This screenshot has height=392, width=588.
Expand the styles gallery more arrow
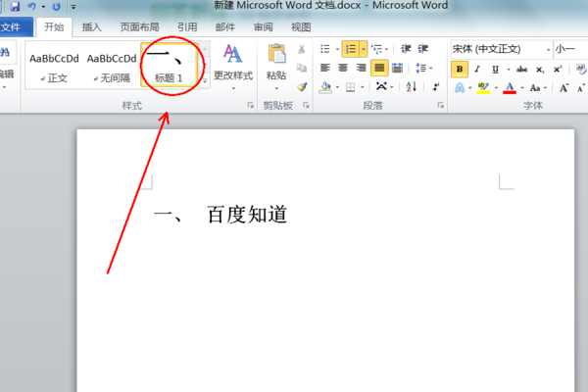(x=205, y=80)
